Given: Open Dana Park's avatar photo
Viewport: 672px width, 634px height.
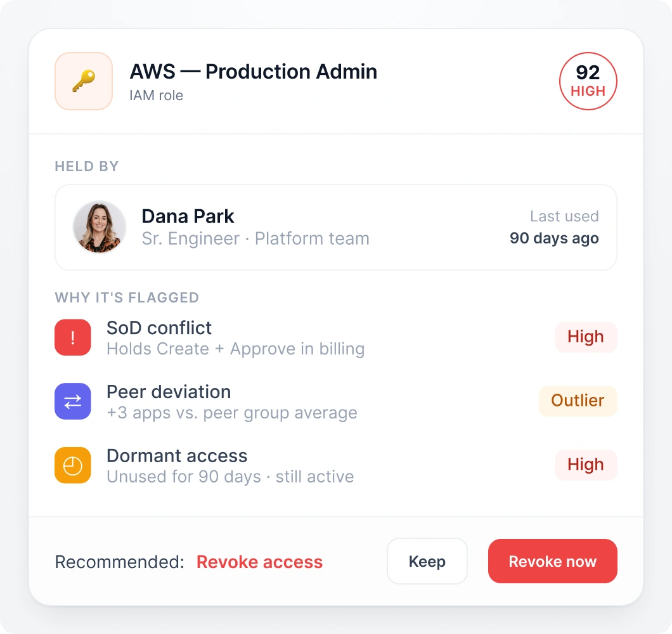Looking at the screenshot, I should [x=100, y=227].
